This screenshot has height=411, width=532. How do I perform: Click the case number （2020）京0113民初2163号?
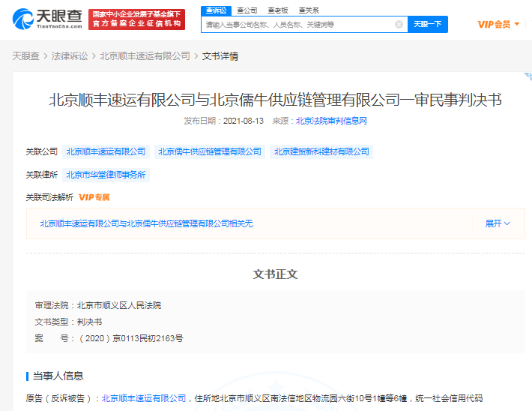(x=130, y=338)
